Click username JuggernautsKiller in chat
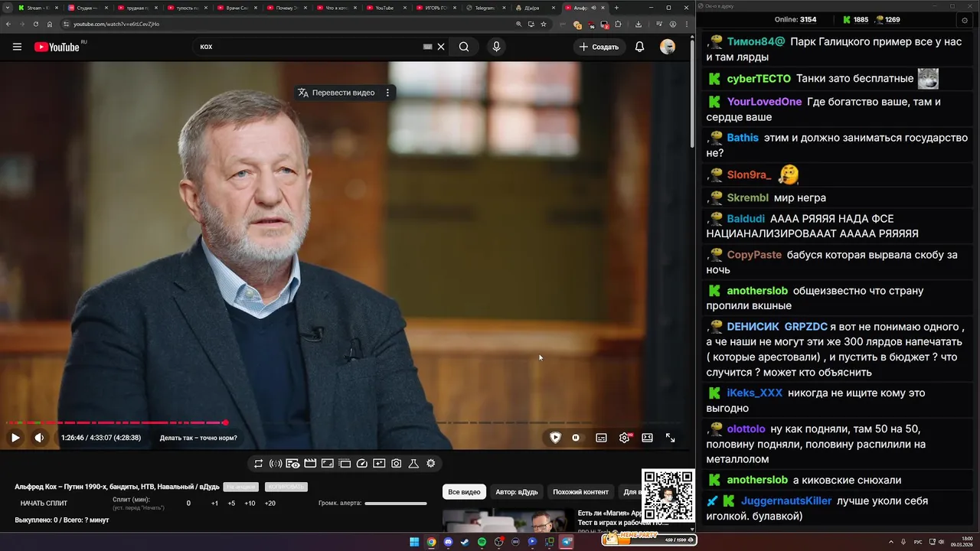The height and width of the screenshot is (551, 980). click(786, 501)
